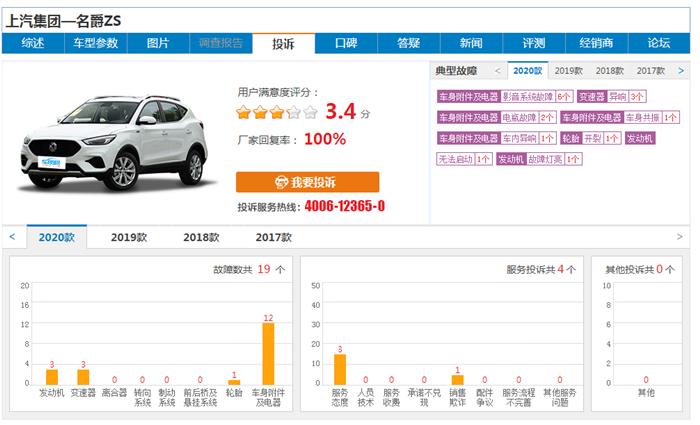Click the greyed 调查报告 tab
The width and height of the screenshot is (700, 425).
pos(221,43)
